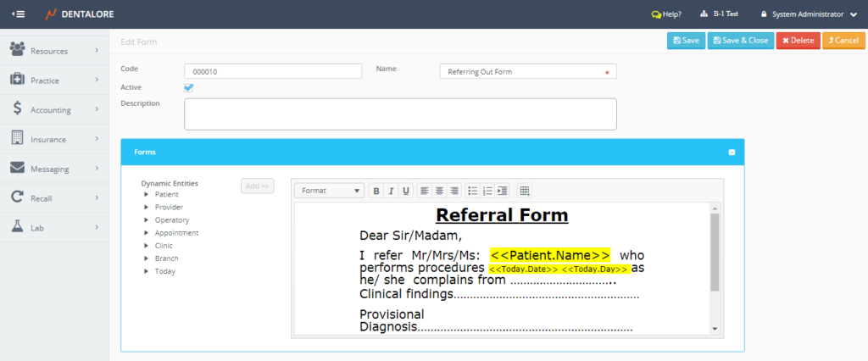Center align the text
Image resolution: width=868 pixels, height=361 pixels.
pyautogui.click(x=440, y=191)
